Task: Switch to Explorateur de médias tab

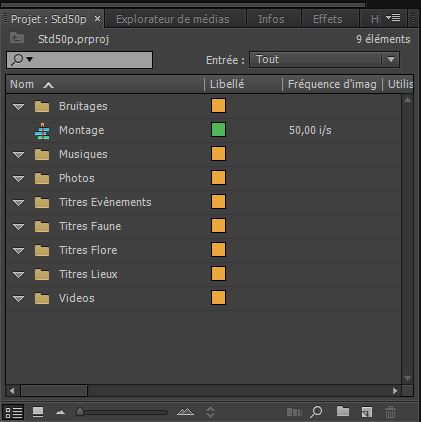Action: 173,19
